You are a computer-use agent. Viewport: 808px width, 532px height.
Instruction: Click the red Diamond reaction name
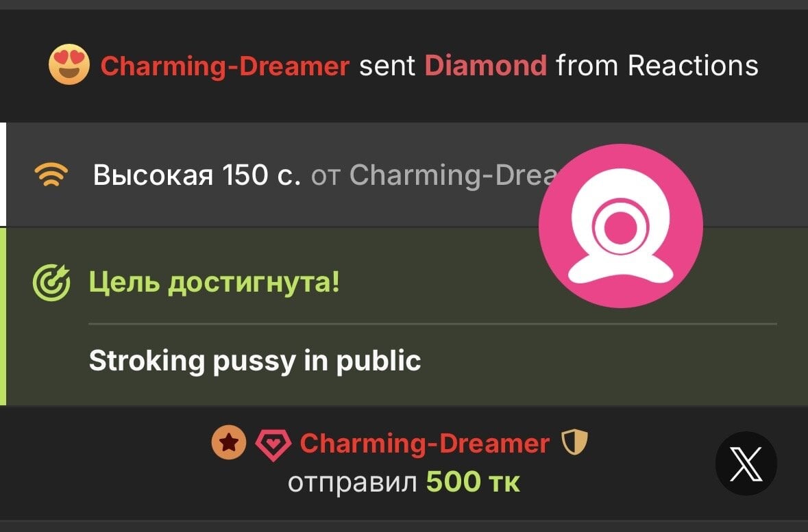click(485, 66)
